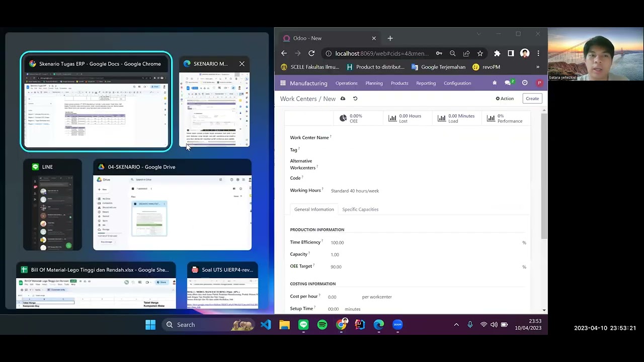Open the Action dropdown

505,99
